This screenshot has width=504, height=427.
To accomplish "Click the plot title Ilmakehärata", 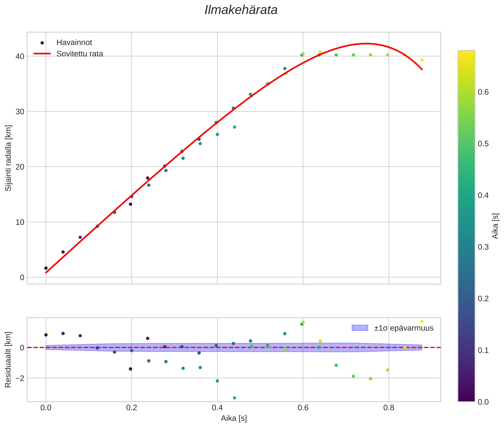I will coord(241,10).
